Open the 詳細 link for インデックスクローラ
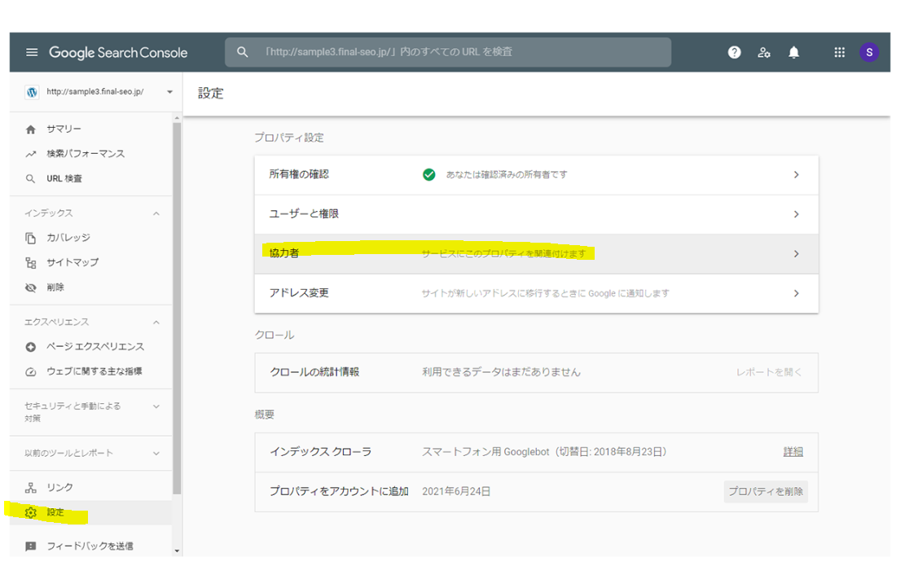 pyautogui.click(x=792, y=451)
